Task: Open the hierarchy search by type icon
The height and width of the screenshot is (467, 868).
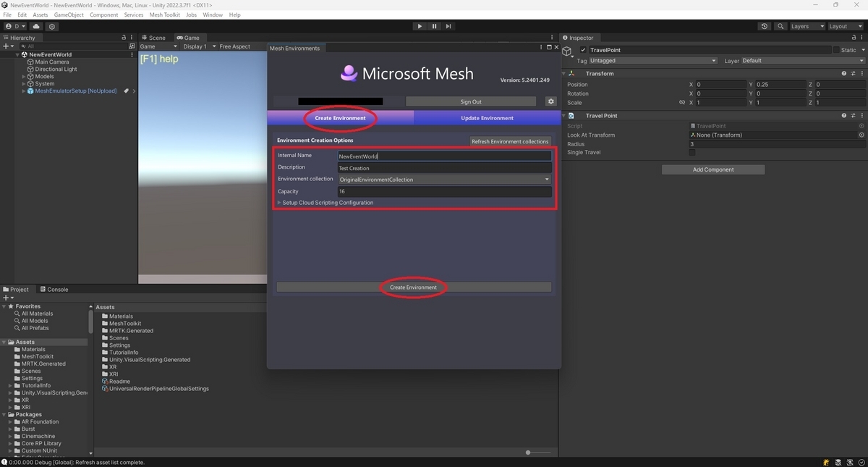Action: coord(132,46)
